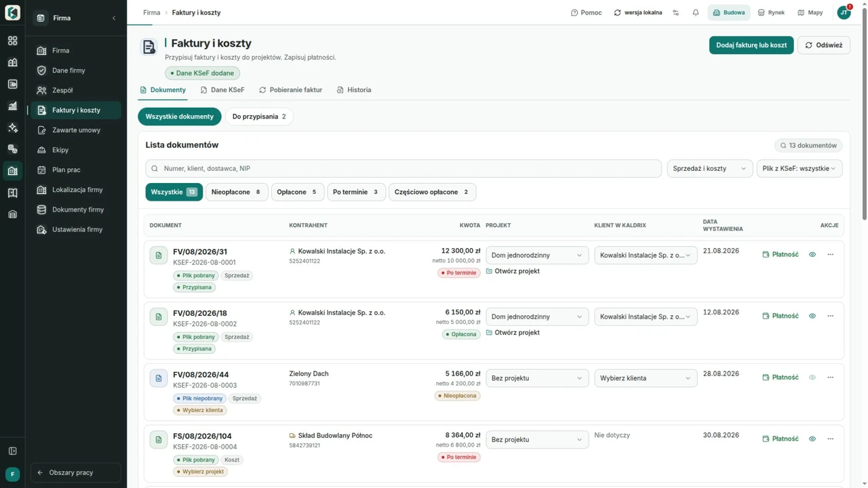The height and width of the screenshot is (488, 868).
Task: Open Bez projektu dropdown for FS/08/2026/104
Action: coord(537,440)
